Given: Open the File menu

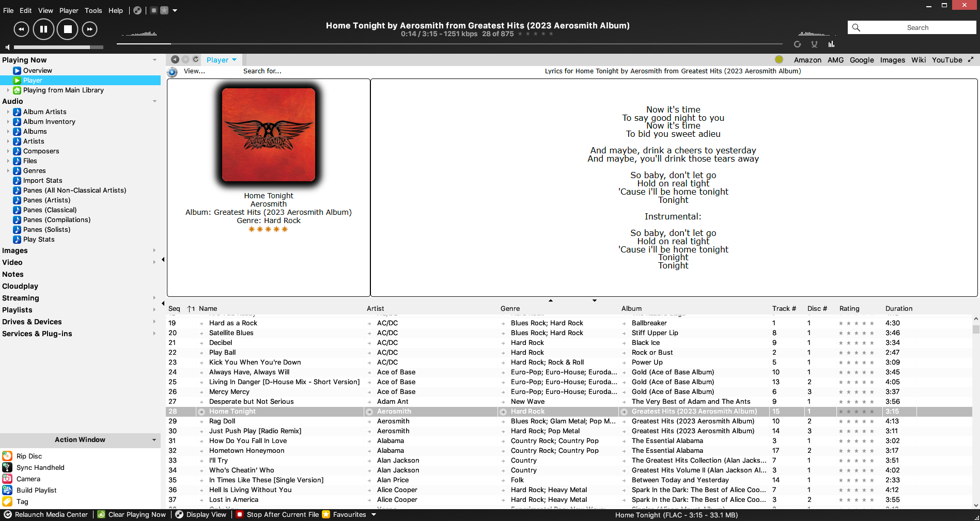Looking at the screenshot, I should [x=8, y=10].
